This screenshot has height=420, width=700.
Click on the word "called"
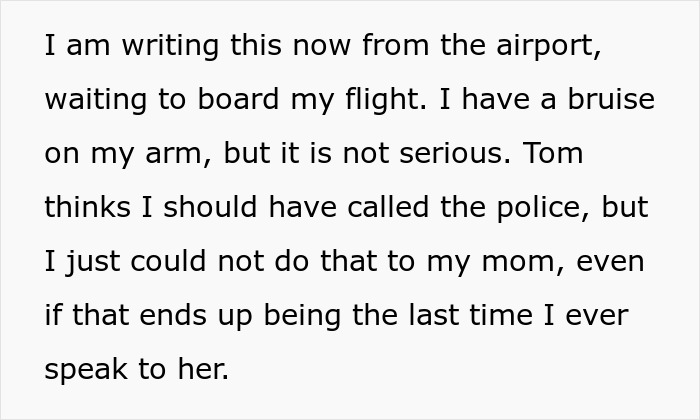(388, 207)
